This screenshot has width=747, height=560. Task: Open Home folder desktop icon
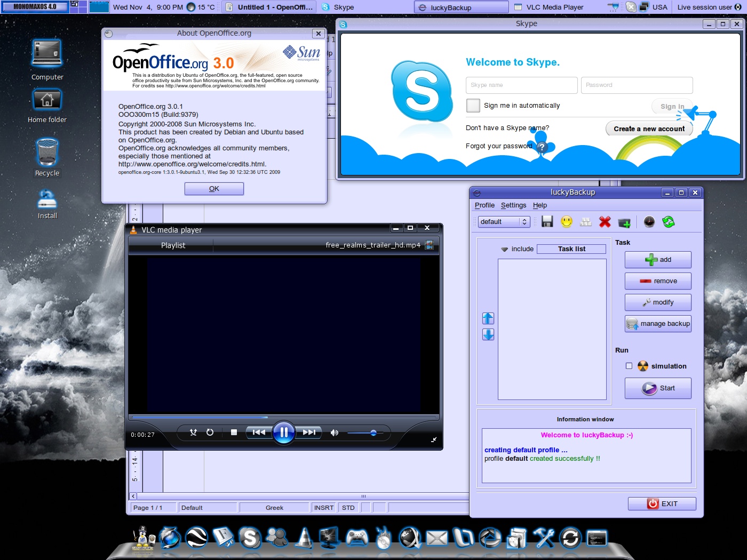(x=47, y=105)
